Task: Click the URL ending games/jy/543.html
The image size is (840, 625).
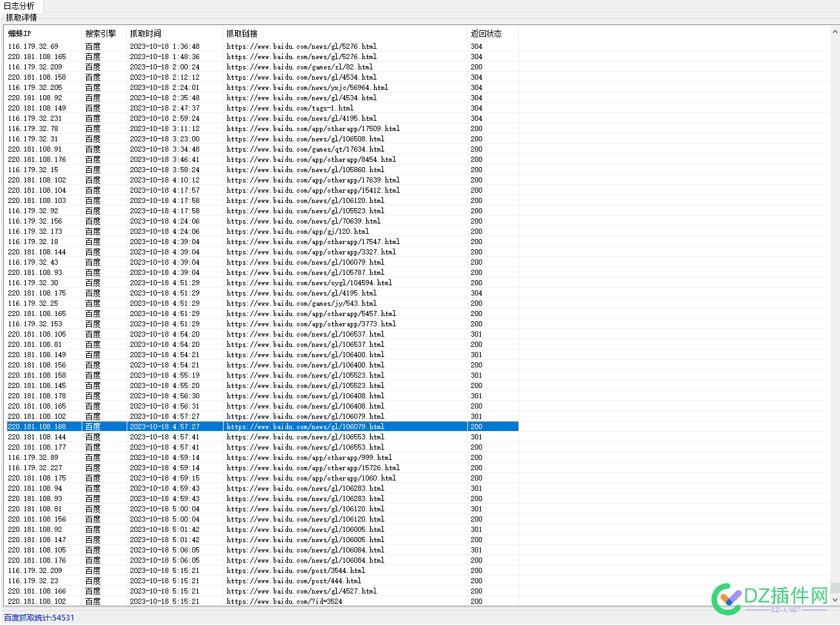Action: pos(301,303)
